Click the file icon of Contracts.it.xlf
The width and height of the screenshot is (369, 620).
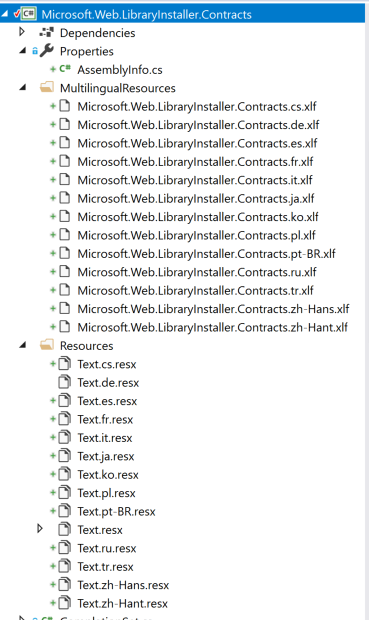point(64,180)
